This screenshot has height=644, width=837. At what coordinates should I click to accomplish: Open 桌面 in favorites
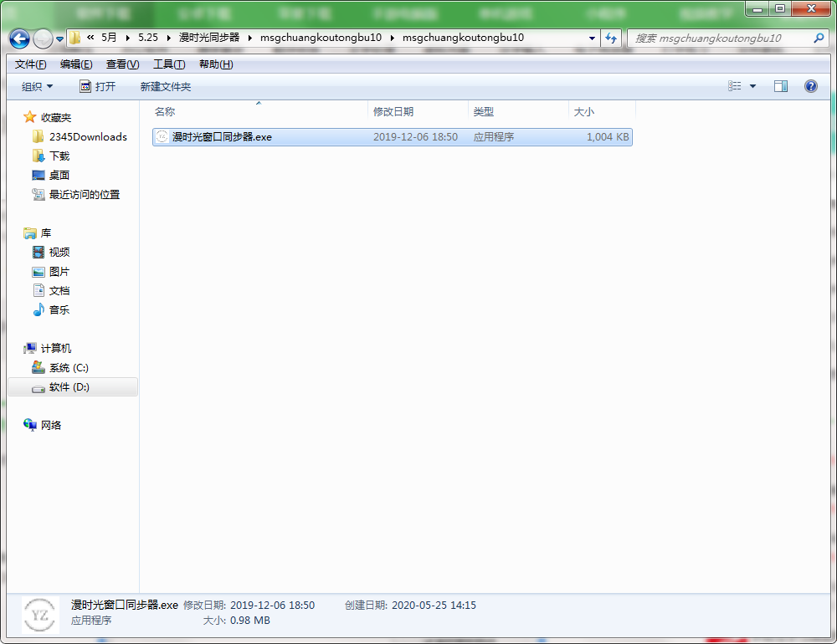tap(59, 175)
